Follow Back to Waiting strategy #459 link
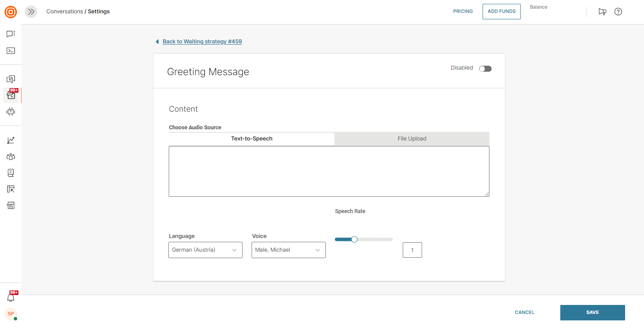This screenshot has height=329, width=644. (x=202, y=42)
